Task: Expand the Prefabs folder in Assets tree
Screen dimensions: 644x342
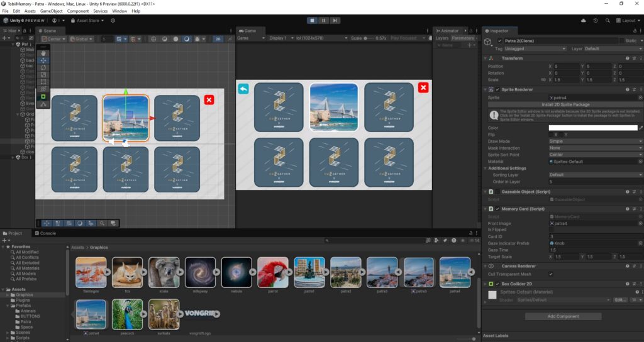Action: tap(8, 306)
